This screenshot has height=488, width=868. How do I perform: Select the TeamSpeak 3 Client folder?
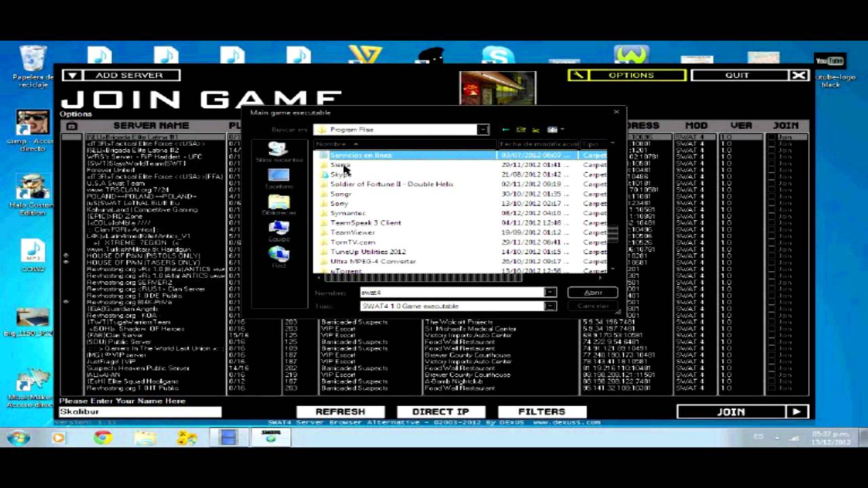point(366,223)
